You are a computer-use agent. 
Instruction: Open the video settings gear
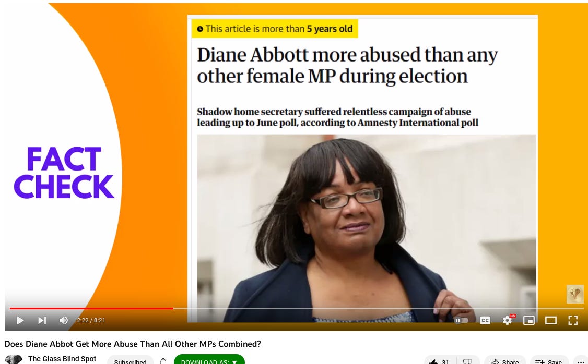pos(508,320)
